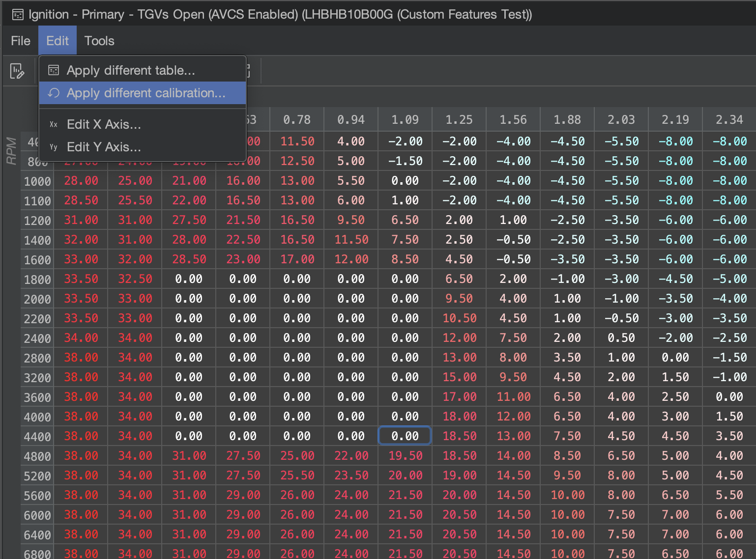Select the 3200 RPM row header
This screenshot has height=559, width=756.
(x=37, y=378)
